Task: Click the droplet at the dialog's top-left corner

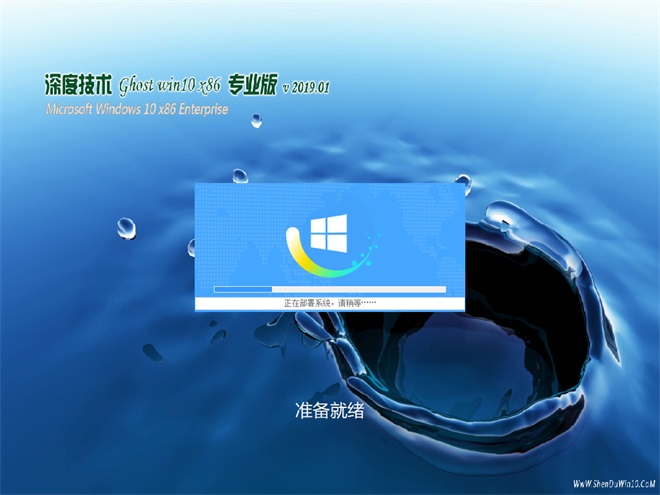Action: 240,175
